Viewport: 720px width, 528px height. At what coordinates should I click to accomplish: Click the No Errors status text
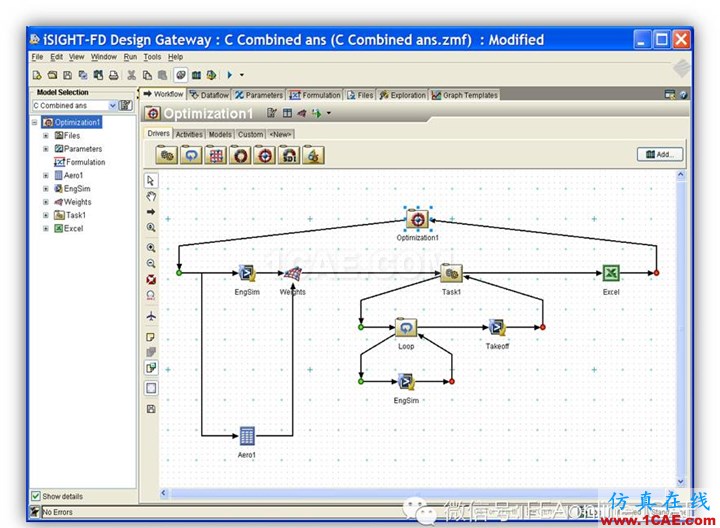click(57, 512)
